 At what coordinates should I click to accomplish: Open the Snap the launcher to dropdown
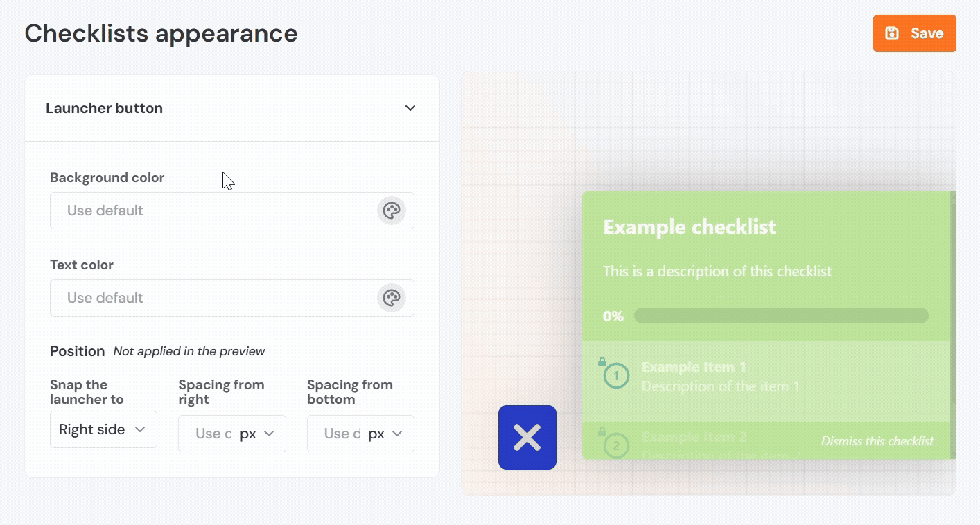(103, 429)
